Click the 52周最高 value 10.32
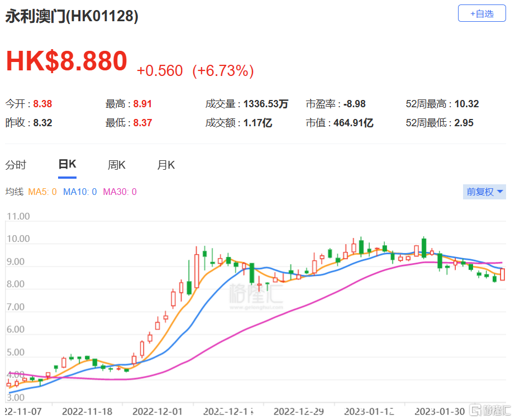The image size is (515, 420). 466,104
